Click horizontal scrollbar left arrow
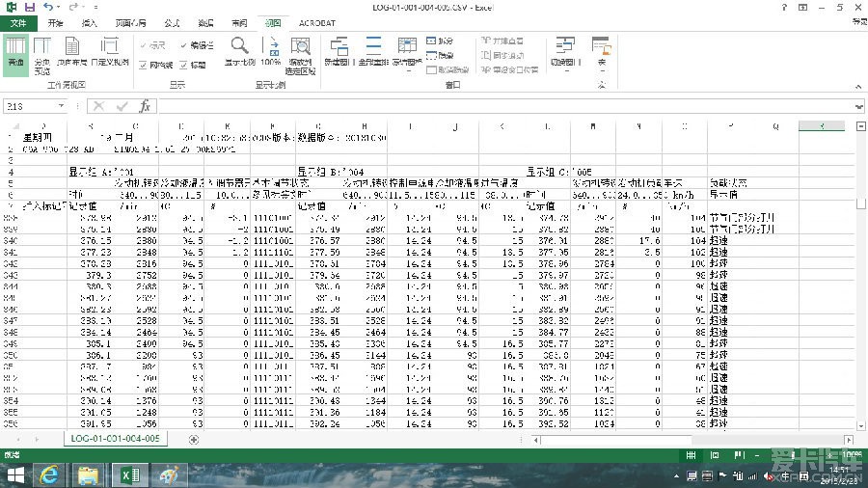Image resolution: width=868 pixels, height=488 pixels. coord(536,440)
